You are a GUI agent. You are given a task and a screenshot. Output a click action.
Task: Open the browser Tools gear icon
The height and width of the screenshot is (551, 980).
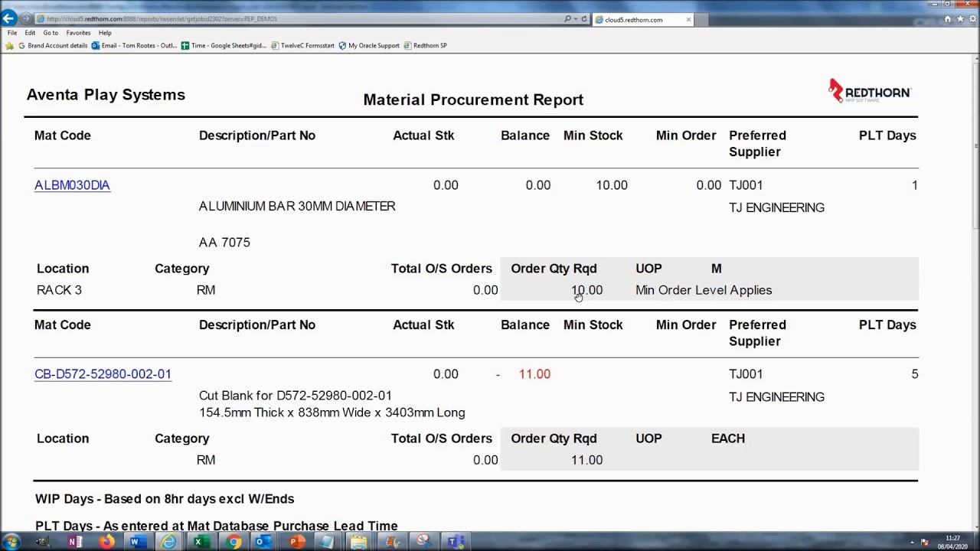[972, 19]
